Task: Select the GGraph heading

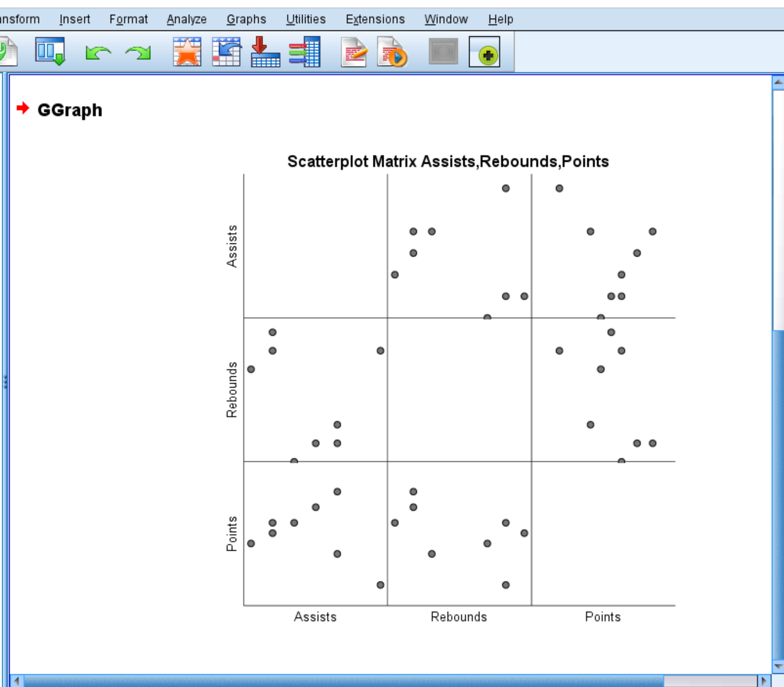Action: (70, 110)
